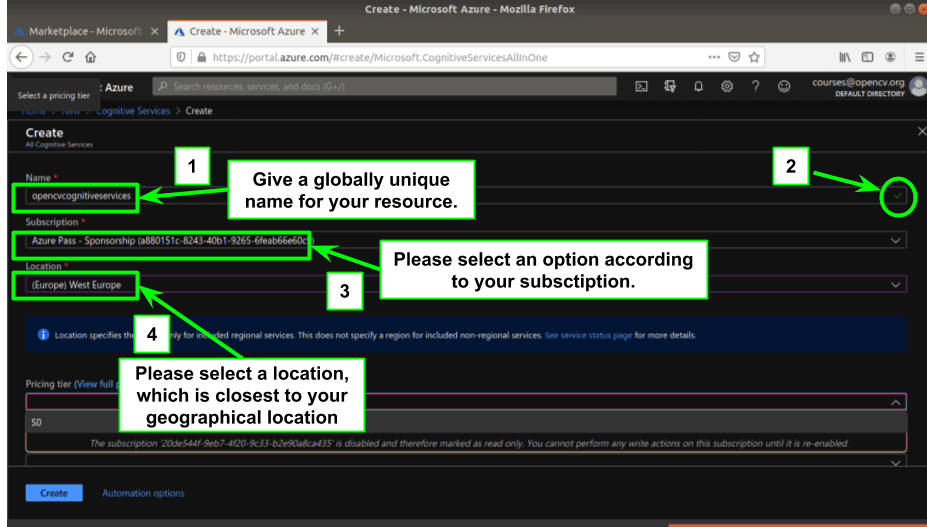Open See service status page link

(588, 335)
